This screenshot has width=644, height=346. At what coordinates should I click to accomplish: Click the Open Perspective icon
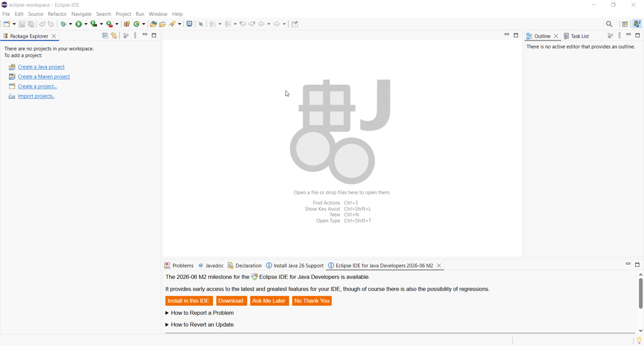click(x=625, y=24)
